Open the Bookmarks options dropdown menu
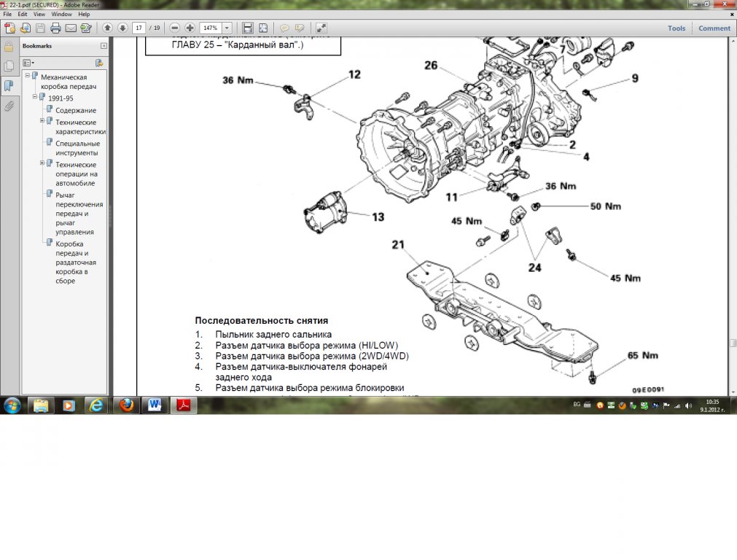This screenshot has height=560, width=737. [29, 63]
